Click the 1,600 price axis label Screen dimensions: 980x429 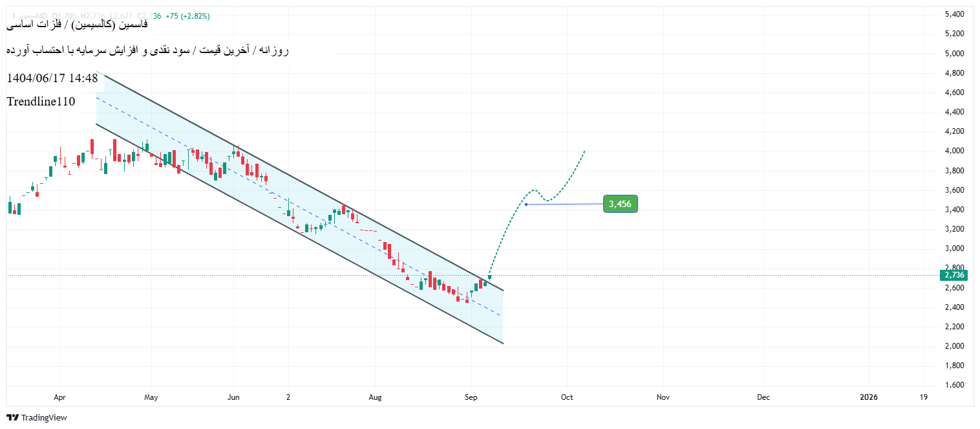954,385
